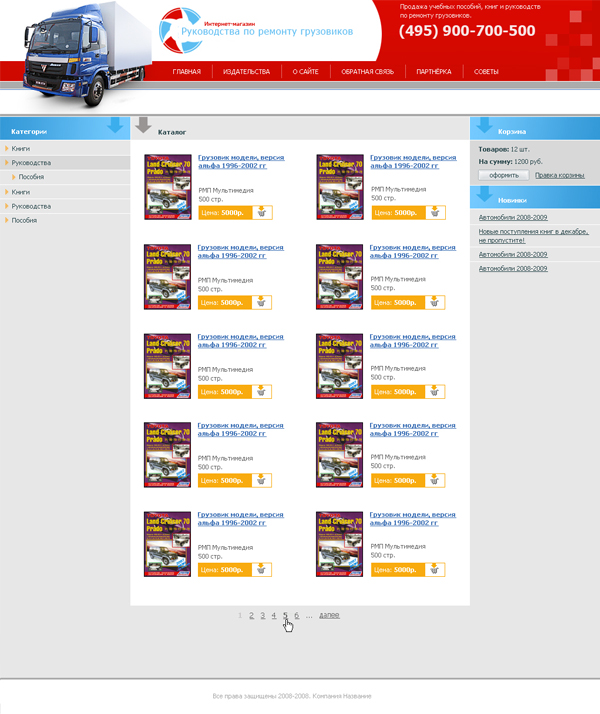The width and height of the screenshot is (600, 714).
Task: Select ИЗДАТЕЛЬСТВА in the top menu
Action: pyautogui.click(x=246, y=72)
